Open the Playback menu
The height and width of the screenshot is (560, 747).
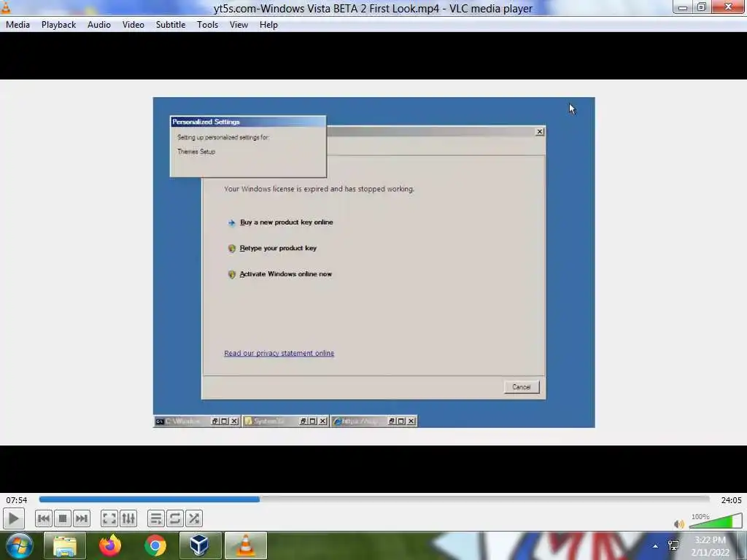(x=58, y=25)
